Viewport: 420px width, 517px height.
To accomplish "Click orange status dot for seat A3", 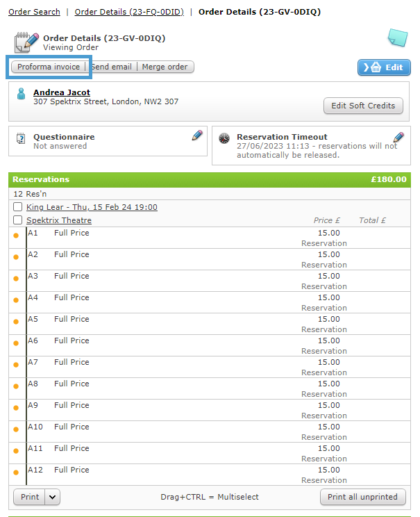I will point(16,279).
